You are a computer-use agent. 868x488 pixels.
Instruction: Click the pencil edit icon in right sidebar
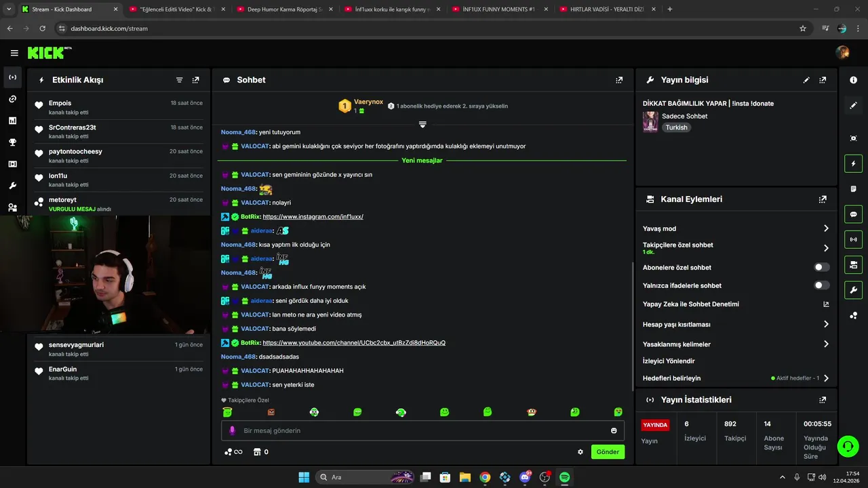pyautogui.click(x=853, y=105)
